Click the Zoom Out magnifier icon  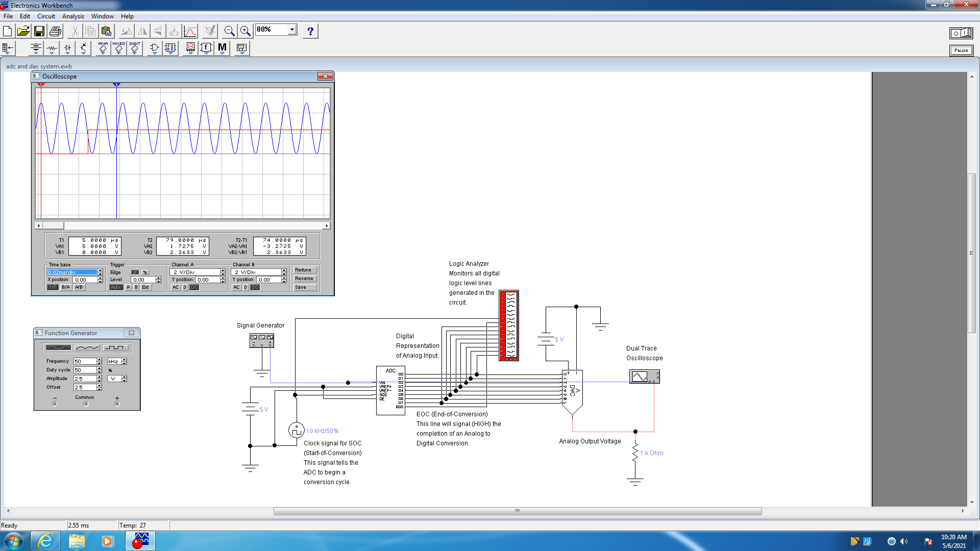pos(229,31)
